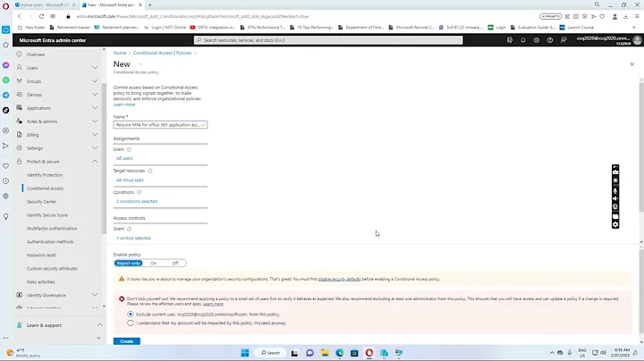Expand the Devices menu chevron
Screen dimensions: 644x361
[x=95, y=95]
